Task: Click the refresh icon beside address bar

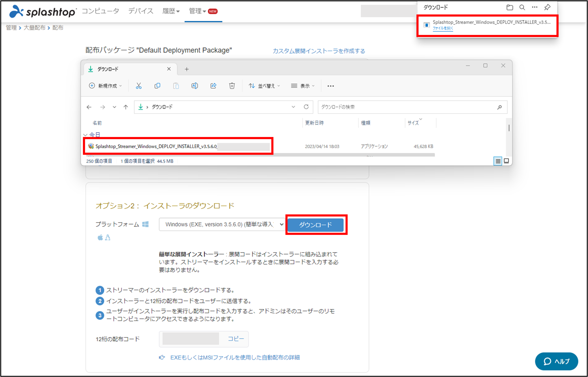Action: tap(306, 107)
